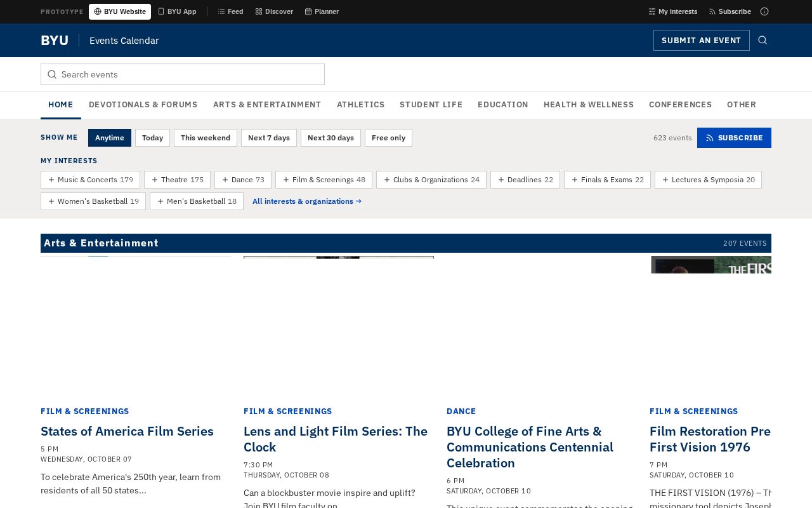Image resolution: width=812 pixels, height=508 pixels.
Task: Open the search magnifier icon beside Submit an Event
Action: [763, 40]
